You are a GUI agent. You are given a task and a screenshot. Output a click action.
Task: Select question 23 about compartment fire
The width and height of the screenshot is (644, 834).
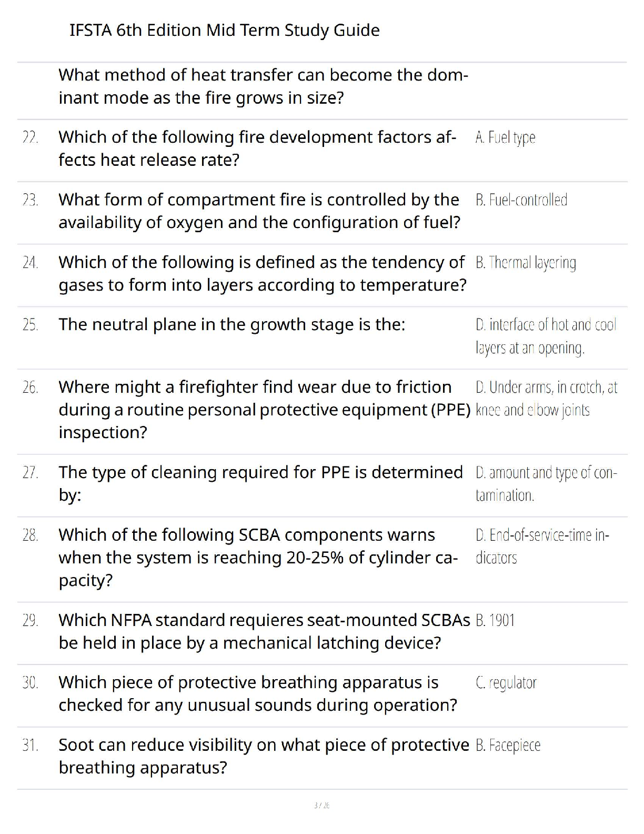tap(259, 211)
